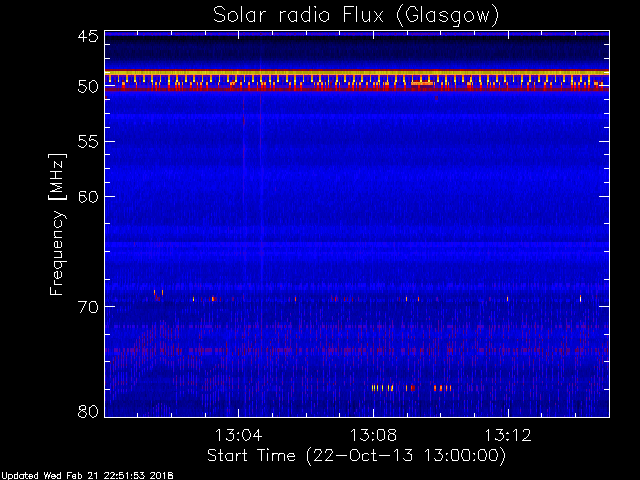Click the 13:04 time axis label
The height and width of the screenshot is (480, 640).
[x=238, y=435]
